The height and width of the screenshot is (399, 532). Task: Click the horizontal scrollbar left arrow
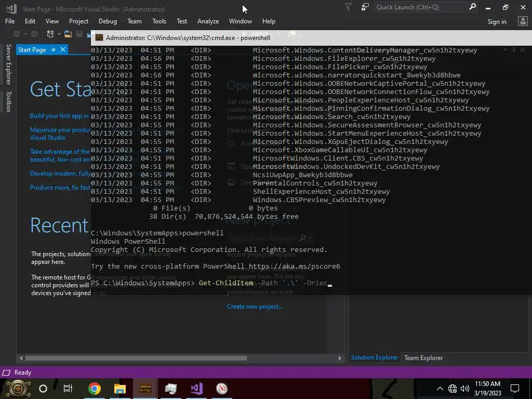point(21,358)
